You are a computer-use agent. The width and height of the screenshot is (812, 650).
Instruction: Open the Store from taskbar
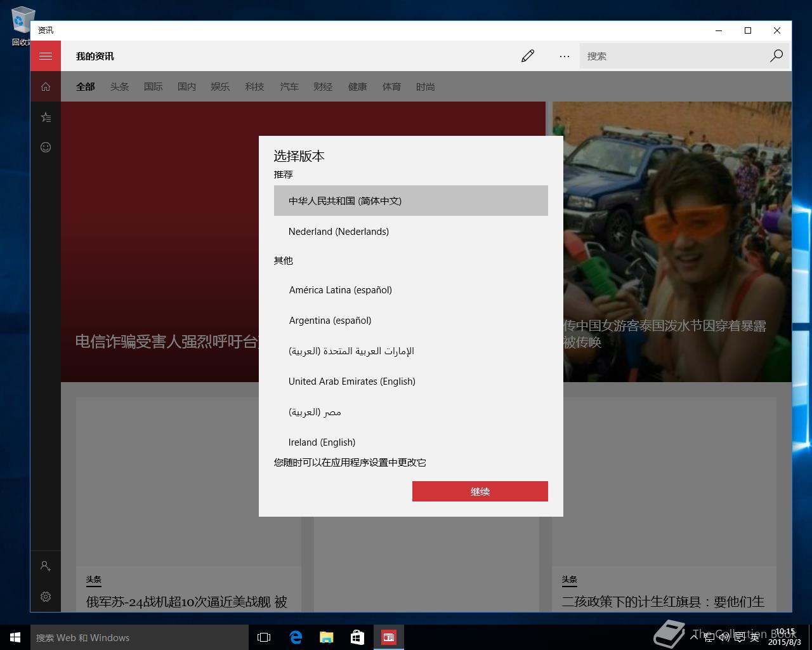coord(358,637)
